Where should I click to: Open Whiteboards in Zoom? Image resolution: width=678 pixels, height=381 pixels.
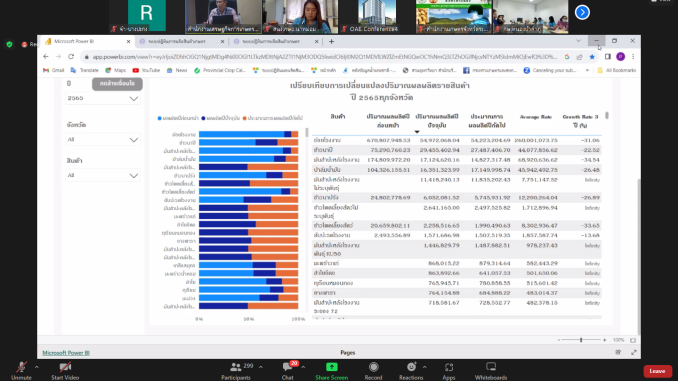point(491,371)
